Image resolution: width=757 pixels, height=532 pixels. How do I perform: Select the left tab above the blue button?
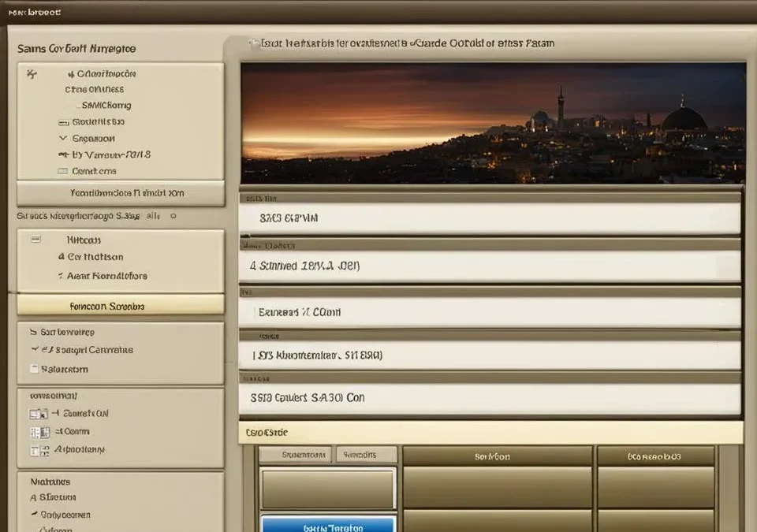point(295,455)
